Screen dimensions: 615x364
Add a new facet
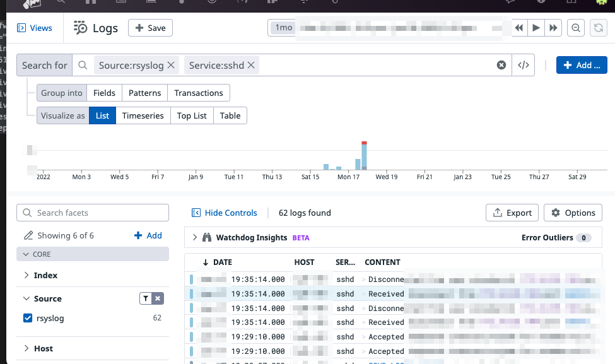coord(148,235)
